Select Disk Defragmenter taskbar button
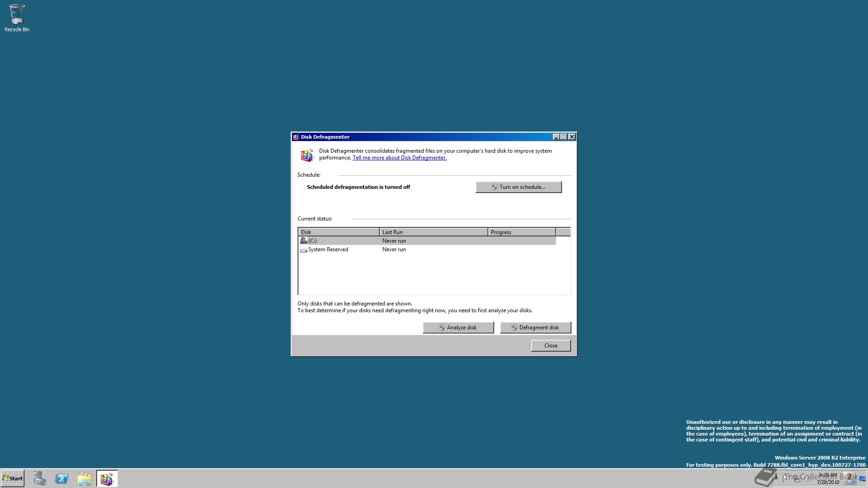The height and width of the screenshot is (488, 868). coord(107,479)
